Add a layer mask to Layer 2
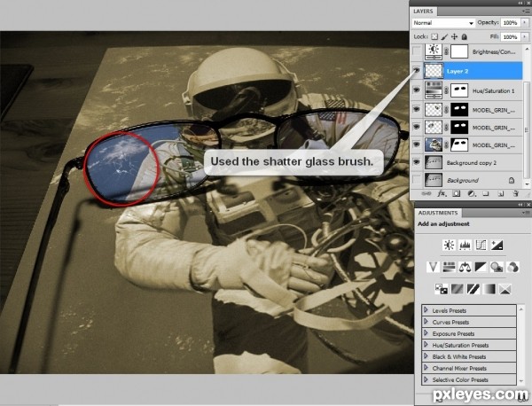Screen dimensions: 532x406 point(457,193)
